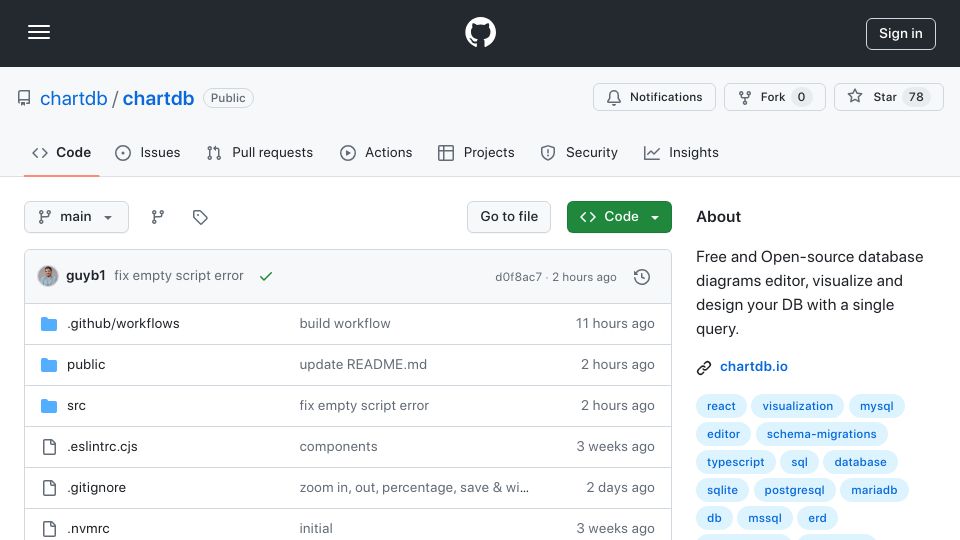View commit history clock icon
The image size is (960, 540).
642,277
